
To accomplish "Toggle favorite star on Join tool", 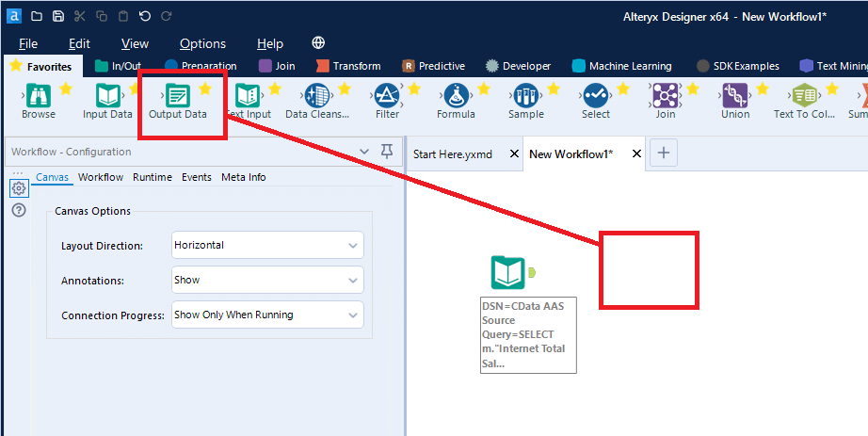I will pos(693,89).
